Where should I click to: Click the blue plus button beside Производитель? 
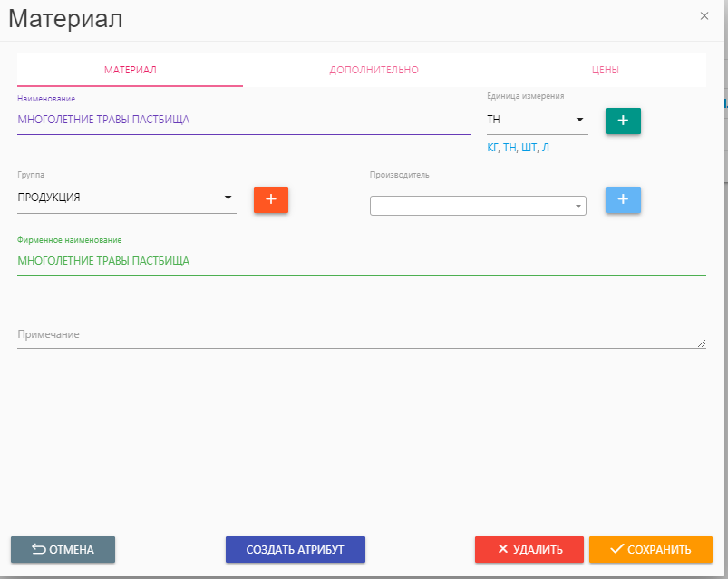pyautogui.click(x=623, y=199)
